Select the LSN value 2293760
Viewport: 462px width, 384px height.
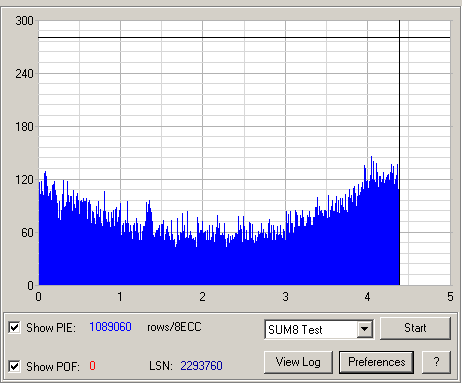[x=201, y=366]
